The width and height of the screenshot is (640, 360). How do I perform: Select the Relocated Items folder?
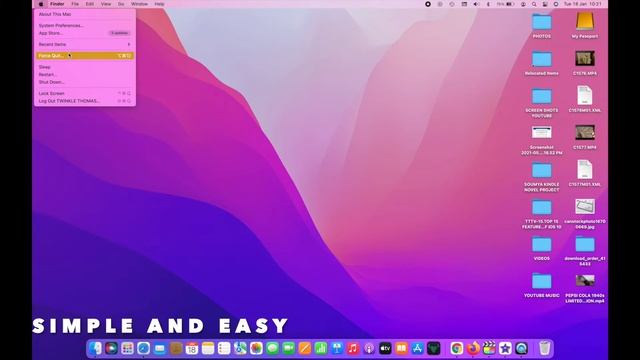coord(542,59)
